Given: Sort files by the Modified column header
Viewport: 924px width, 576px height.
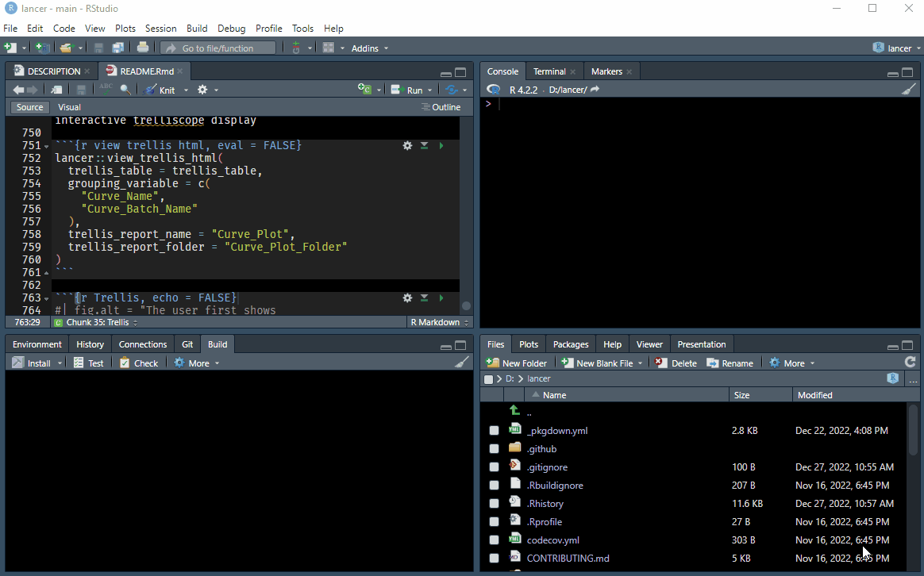Looking at the screenshot, I should click(815, 395).
